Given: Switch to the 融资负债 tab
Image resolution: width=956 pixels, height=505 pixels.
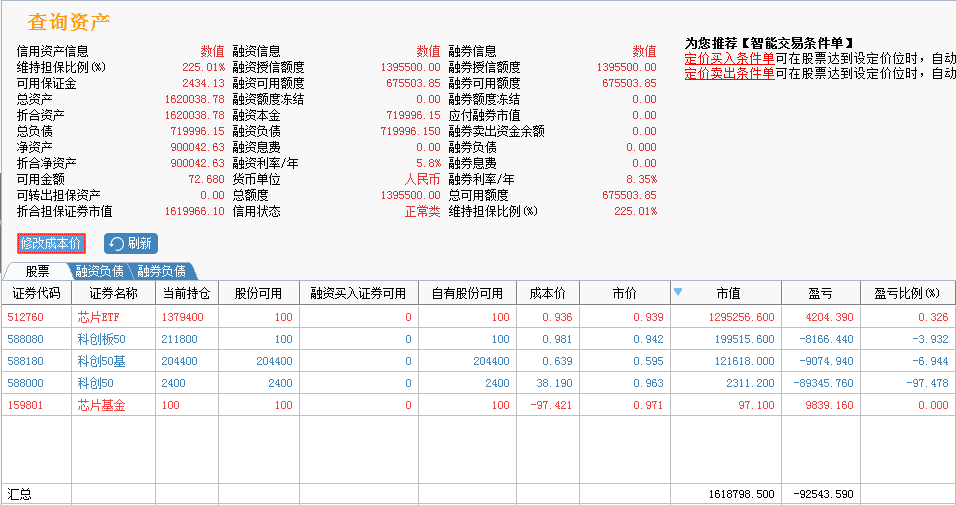Looking at the screenshot, I should click(99, 271).
